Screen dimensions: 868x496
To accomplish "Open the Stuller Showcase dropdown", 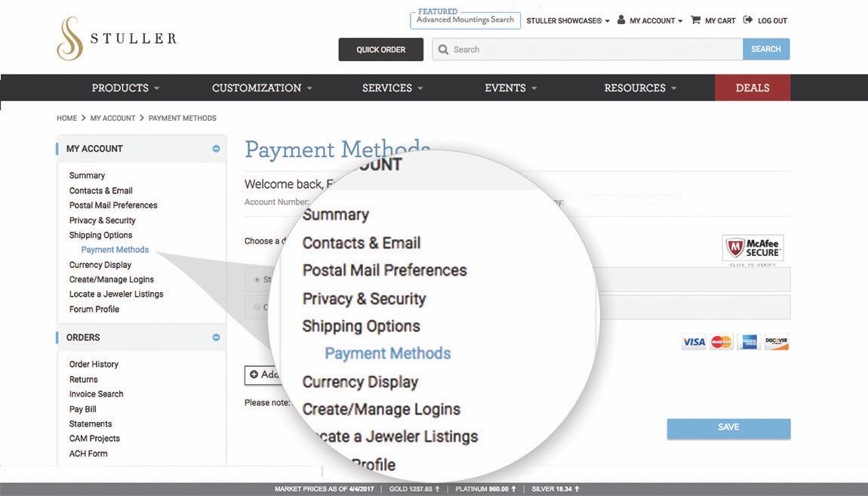I will tap(568, 20).
